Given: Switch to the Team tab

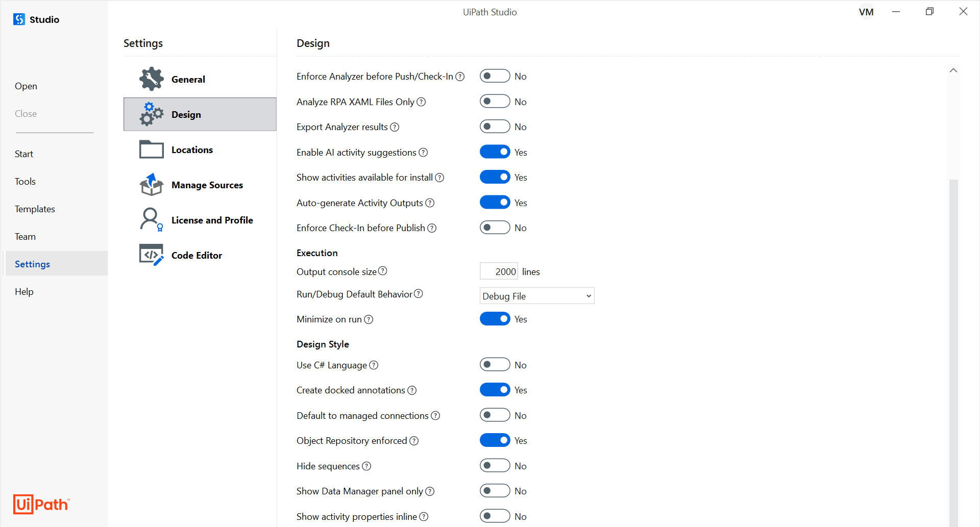Looking at the screenshot, I should 25,237.
